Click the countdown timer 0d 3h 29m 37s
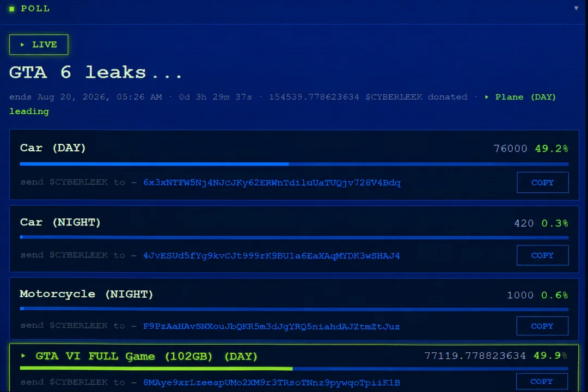 coord(215,97)
